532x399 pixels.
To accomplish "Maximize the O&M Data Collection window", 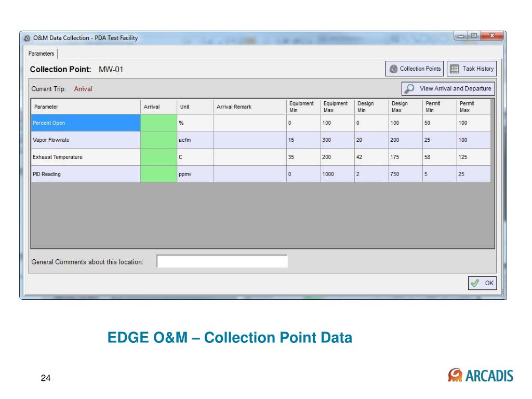I will [474, 36].
